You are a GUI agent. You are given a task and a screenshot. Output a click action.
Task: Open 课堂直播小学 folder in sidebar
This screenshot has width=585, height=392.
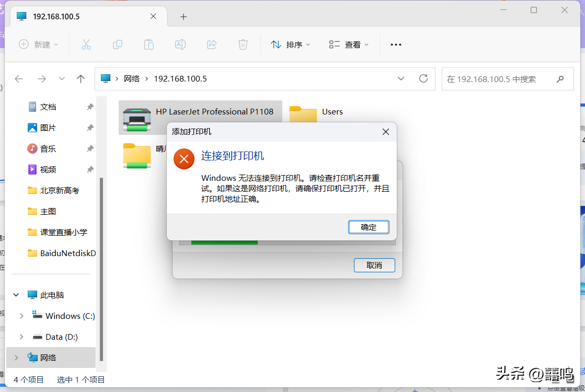(x=63, y=233)
